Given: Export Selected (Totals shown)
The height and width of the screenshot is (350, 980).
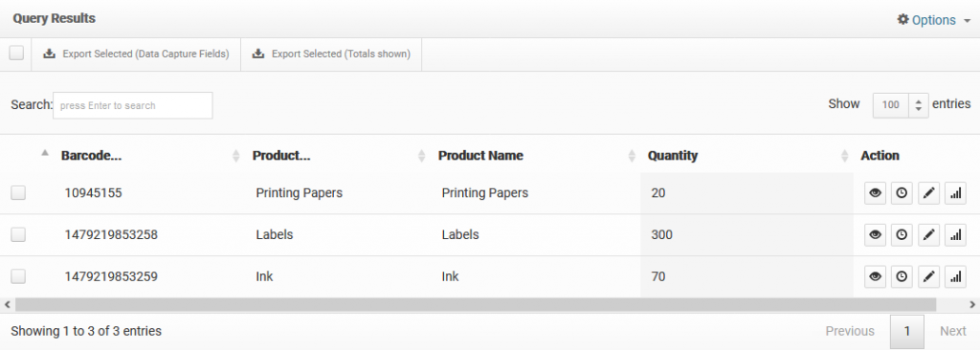Looking at the screenshot, I should coord(332,55).
